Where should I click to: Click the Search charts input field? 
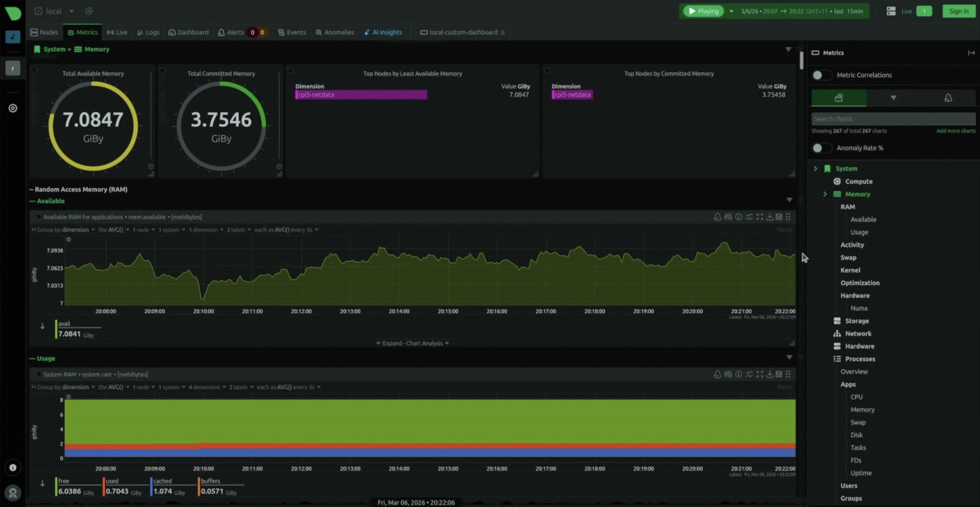click(x=893, y=119)
